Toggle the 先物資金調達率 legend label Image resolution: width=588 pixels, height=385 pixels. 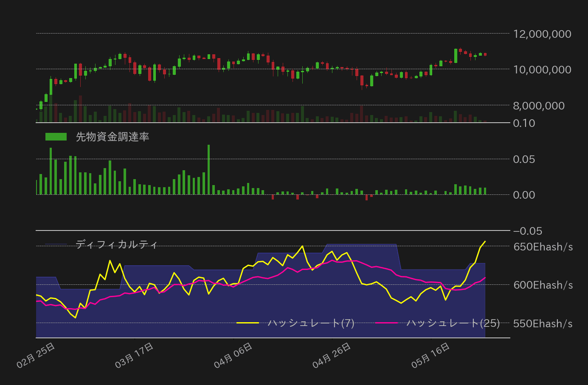pyautogui.click(x=113, y=137)
